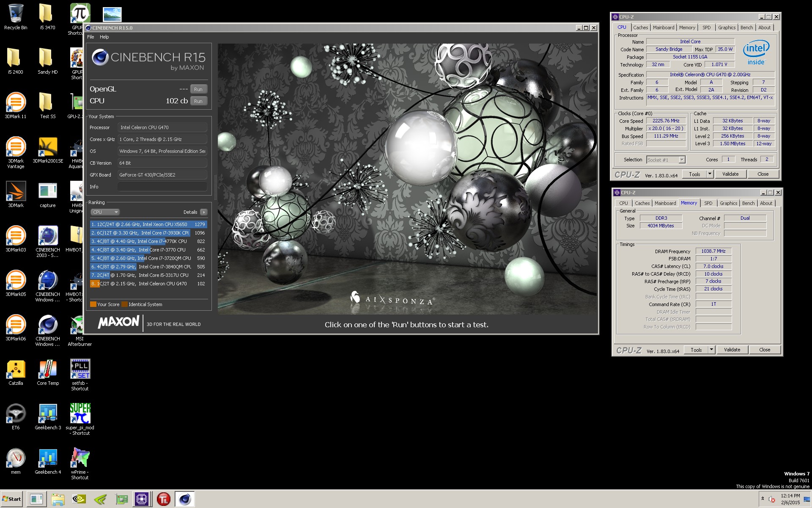Open the i5 3470 folder
Viewport: 812px width, 508px height.
[47, 17]
